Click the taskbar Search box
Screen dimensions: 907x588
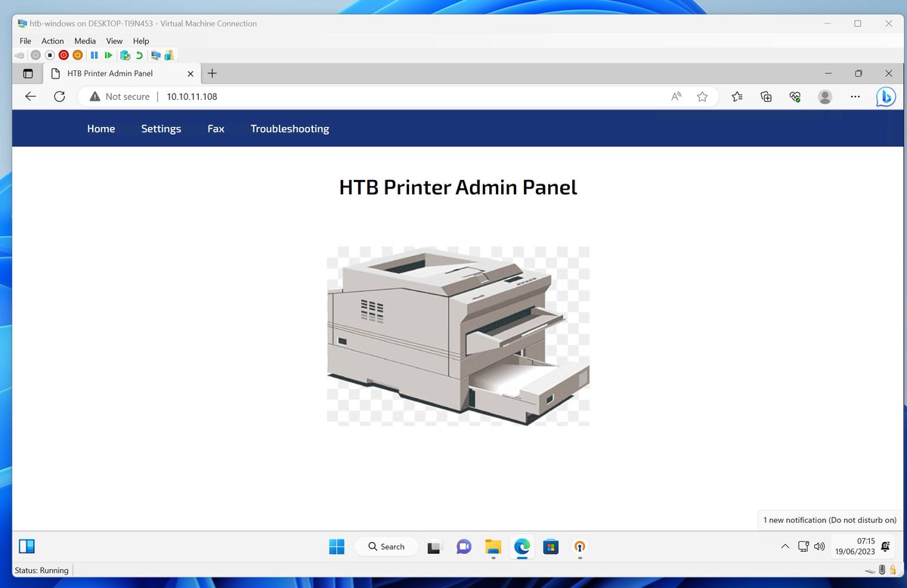[386, 546]
